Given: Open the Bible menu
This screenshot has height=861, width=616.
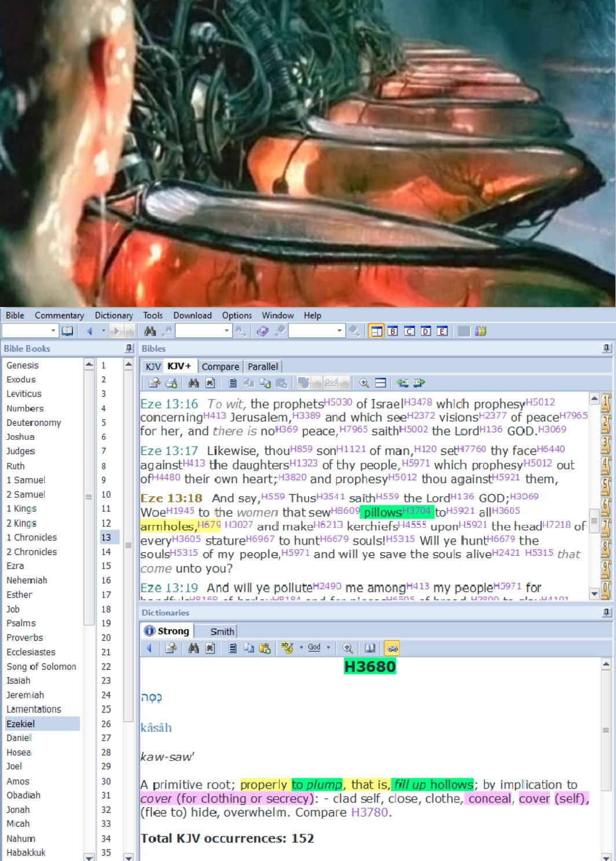Looking at the screenshot, I should (x=15, y=315).
